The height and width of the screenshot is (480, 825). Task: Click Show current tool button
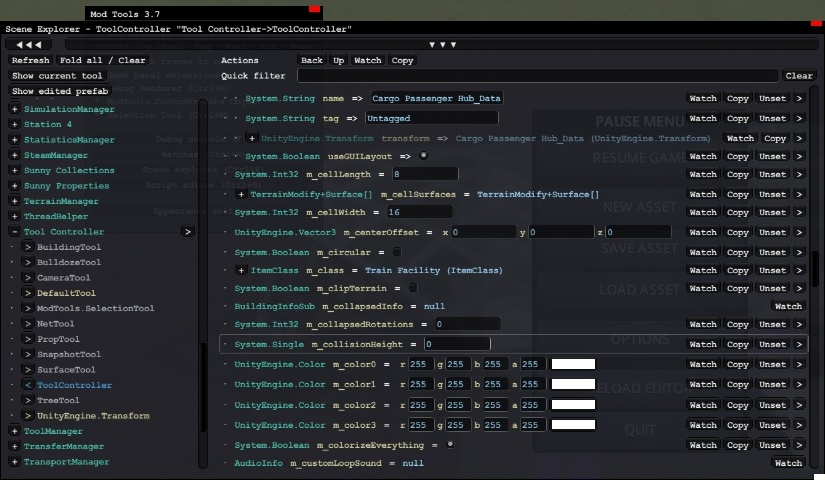57,75
